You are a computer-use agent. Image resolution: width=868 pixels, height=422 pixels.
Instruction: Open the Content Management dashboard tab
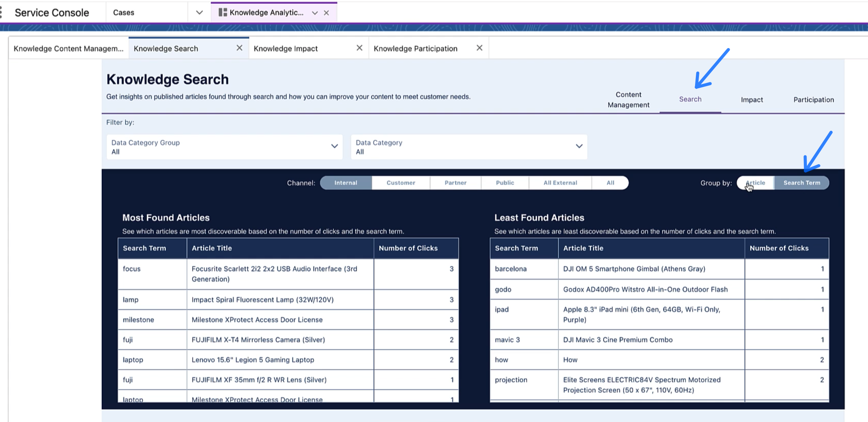[628, 100]
